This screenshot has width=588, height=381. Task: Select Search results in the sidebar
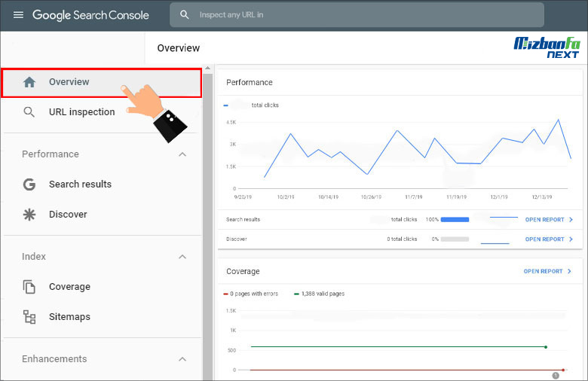click(80, 184)
